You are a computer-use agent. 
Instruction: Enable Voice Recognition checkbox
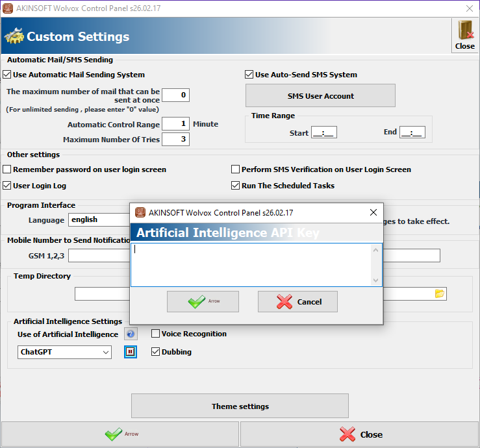(155, 334)
